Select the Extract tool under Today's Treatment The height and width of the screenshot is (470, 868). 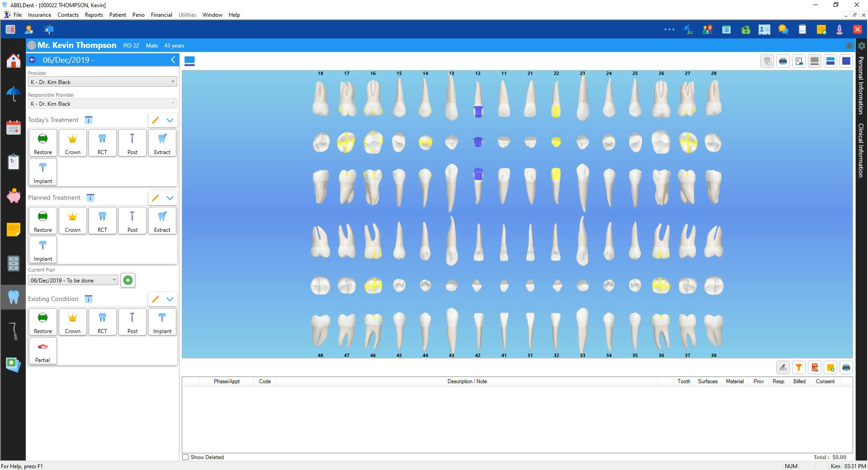(162, 143)
